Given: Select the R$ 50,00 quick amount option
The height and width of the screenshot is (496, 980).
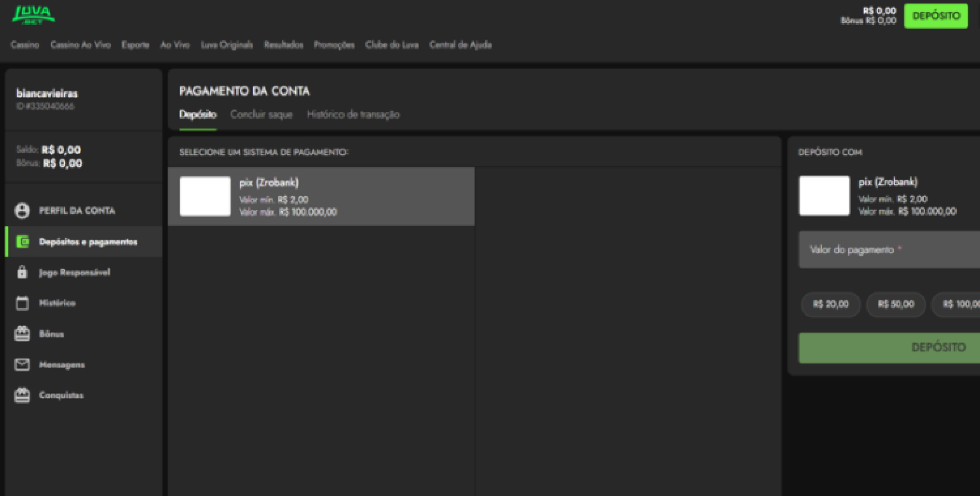Looking at the screenshot, I should tap(896, 304).
